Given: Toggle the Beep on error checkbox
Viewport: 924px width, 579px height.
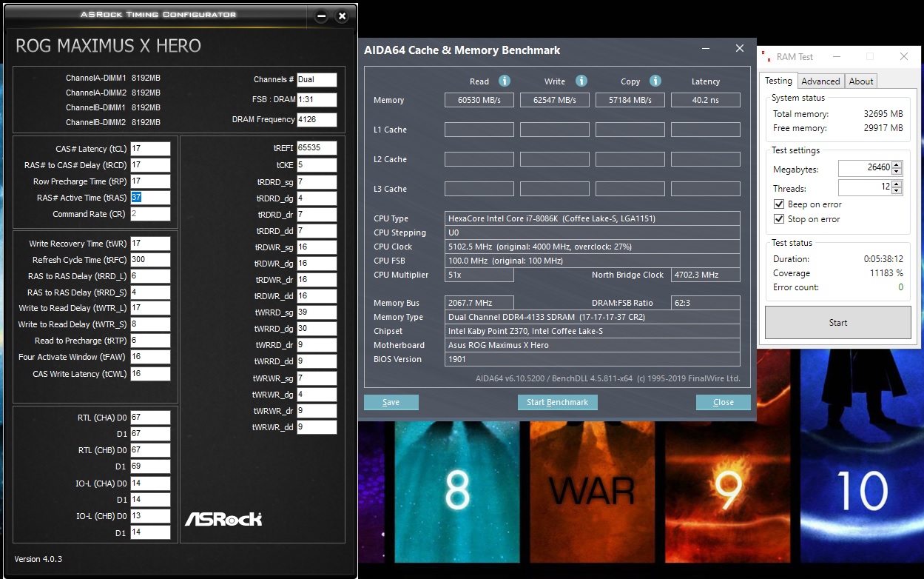Looking at the screenshot, I should [x=778, y=204].
